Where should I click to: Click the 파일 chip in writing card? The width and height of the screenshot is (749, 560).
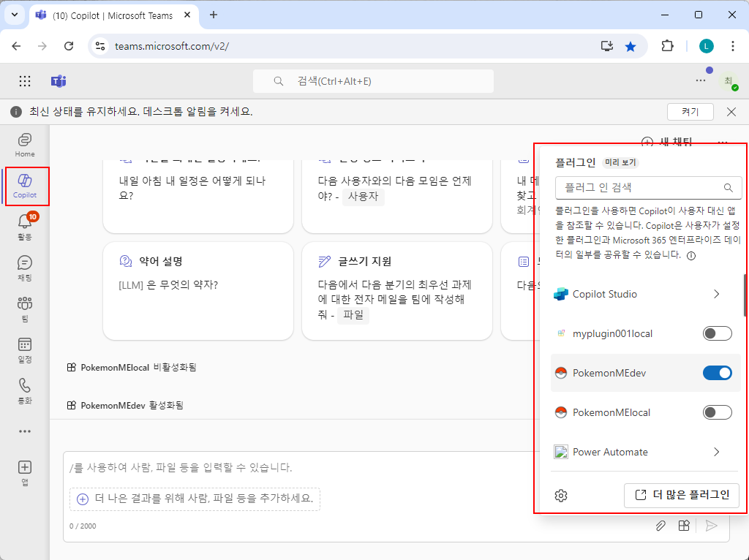point(353,314)
